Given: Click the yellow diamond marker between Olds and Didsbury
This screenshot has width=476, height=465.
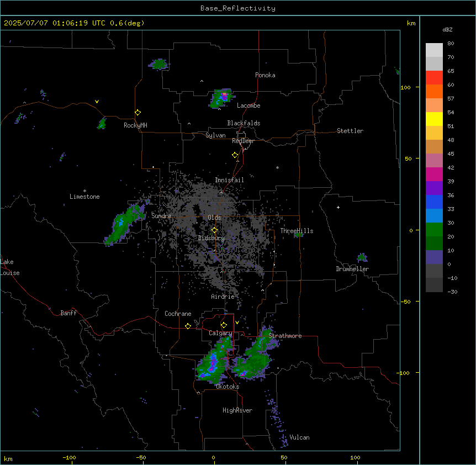Looking at the screenshot, I should click(214, 230).
